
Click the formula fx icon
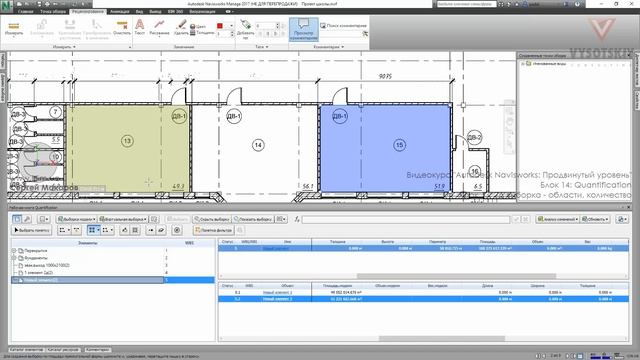click(x=297, y=220)
